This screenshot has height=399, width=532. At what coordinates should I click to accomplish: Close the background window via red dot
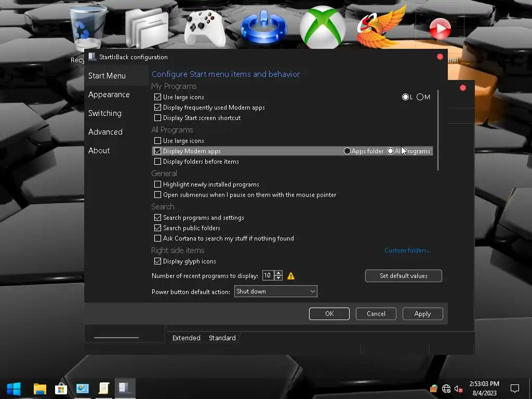(x=463, y=88)
